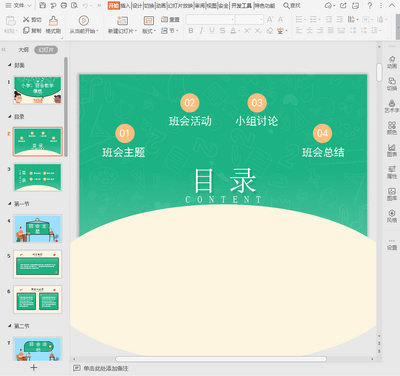Click the Search (查找) button
The width and height of the screenshot is (400, 376).
pyautogui.click(x=292, y=5)
